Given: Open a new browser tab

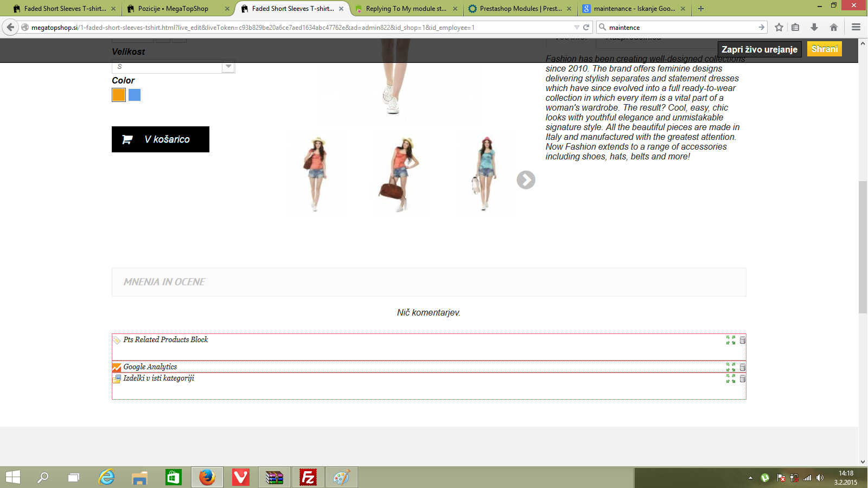Looking at the screenshot, I should [701, 9].
